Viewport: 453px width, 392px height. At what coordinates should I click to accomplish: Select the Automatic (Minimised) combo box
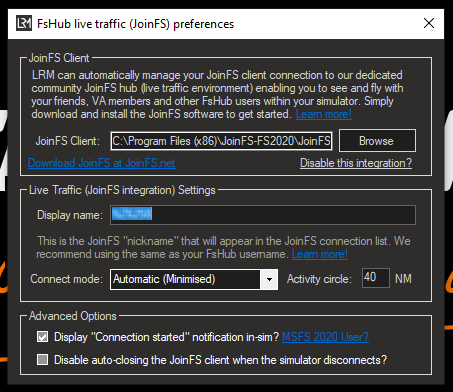(194, 279)
